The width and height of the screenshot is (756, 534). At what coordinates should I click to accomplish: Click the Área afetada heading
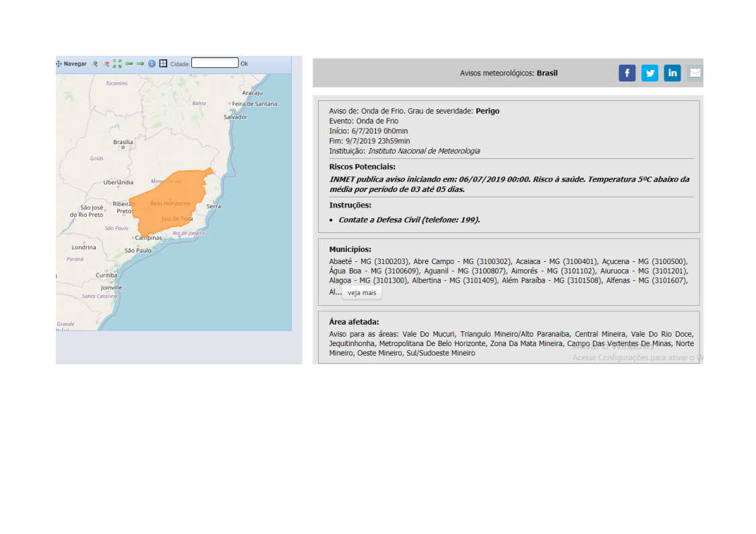354,322
